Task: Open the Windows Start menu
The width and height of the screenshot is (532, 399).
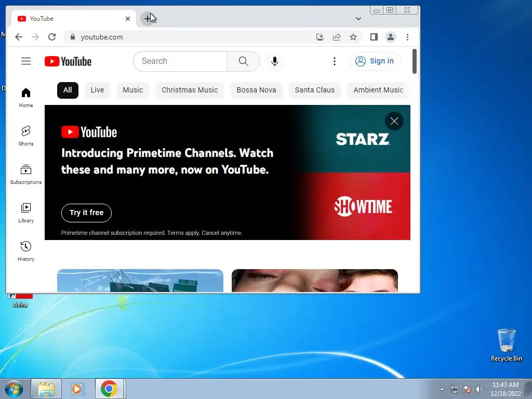Action: pos(14,389)
